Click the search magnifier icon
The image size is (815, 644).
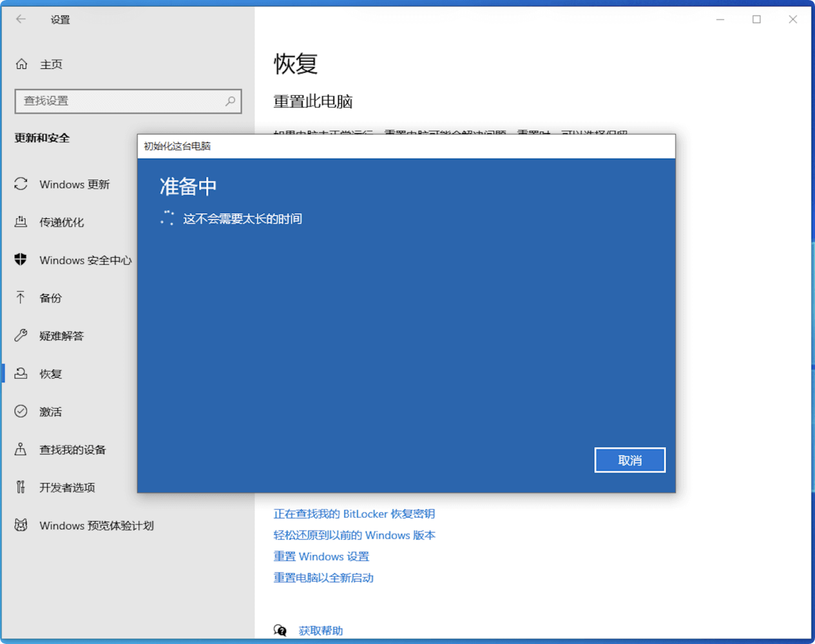click(230, 101)
